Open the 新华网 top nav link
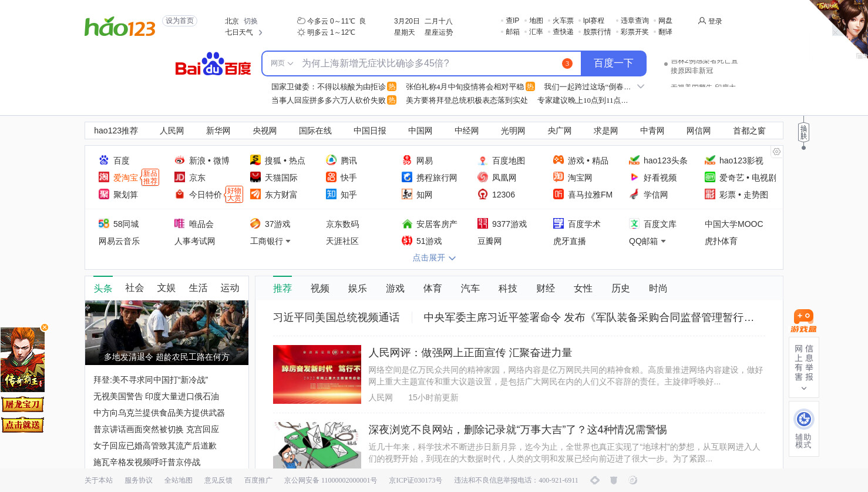 [x=218, y=130]
